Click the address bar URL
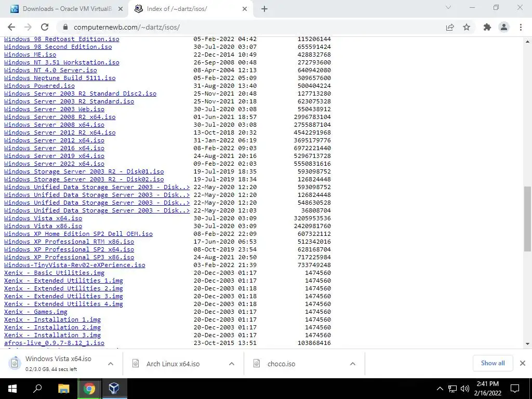Screen dimensions: 532x399 click(127, 27)
